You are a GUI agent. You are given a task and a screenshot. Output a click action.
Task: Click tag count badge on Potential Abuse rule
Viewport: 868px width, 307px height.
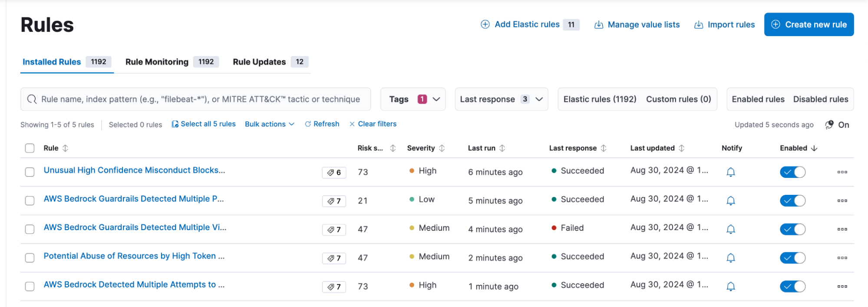coord(334,258)
